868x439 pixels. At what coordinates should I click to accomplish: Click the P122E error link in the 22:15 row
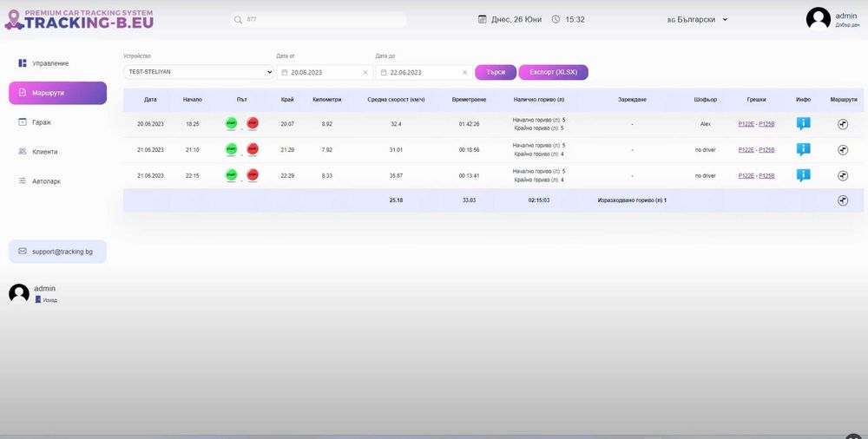(x=746, y=176)
